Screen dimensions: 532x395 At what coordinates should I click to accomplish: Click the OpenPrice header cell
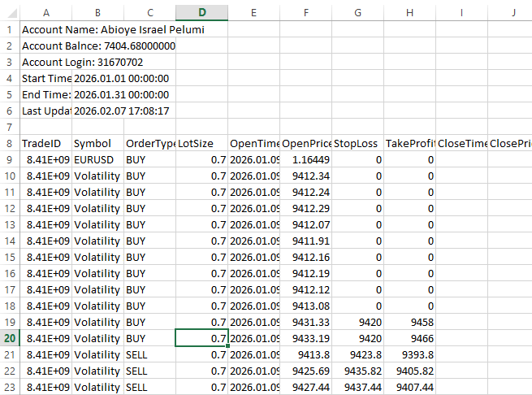tap(305, 143)
